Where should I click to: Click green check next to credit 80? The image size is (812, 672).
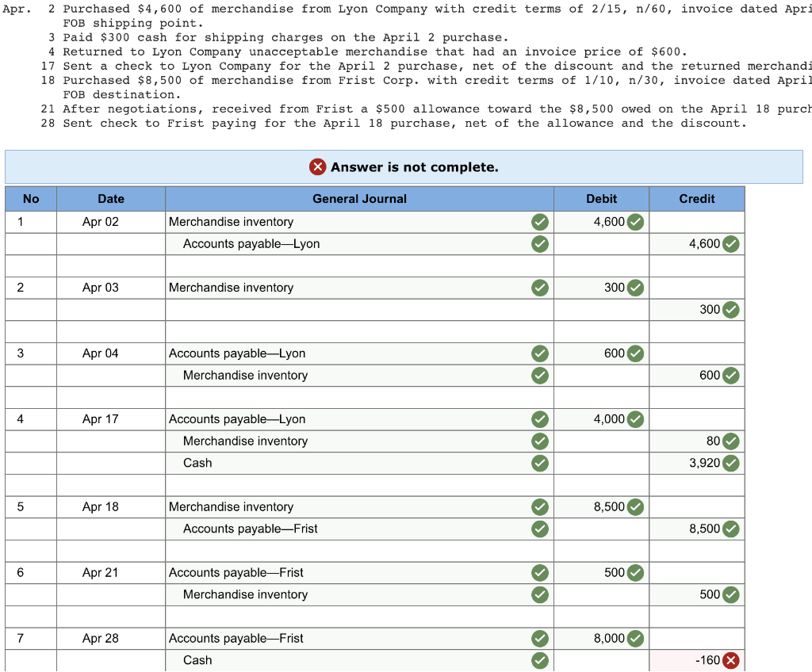click(x=730, y=441)
